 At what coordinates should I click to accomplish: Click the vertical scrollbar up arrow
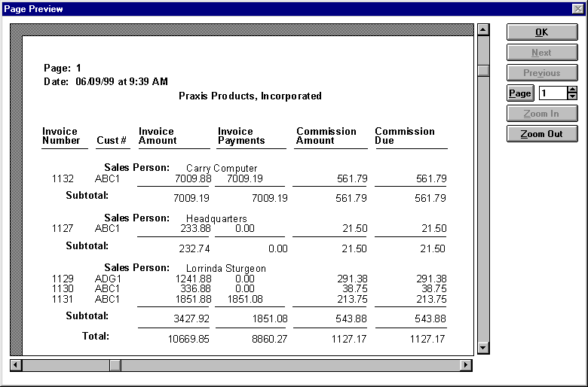[x=483, y=29]
